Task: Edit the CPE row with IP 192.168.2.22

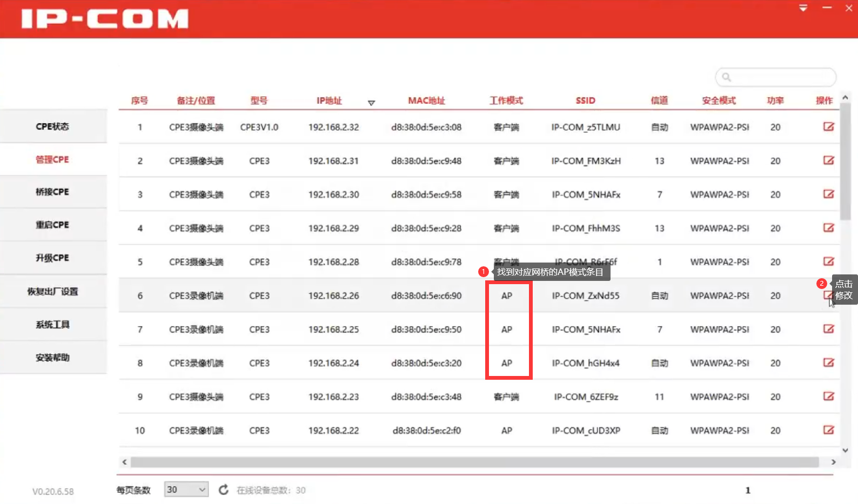Action: coord(828,430)
